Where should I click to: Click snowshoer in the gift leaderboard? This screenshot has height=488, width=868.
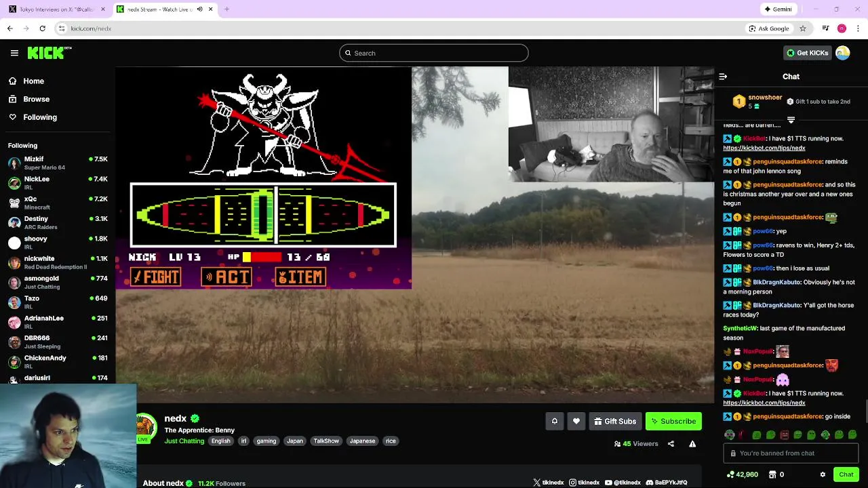(765, 98)
